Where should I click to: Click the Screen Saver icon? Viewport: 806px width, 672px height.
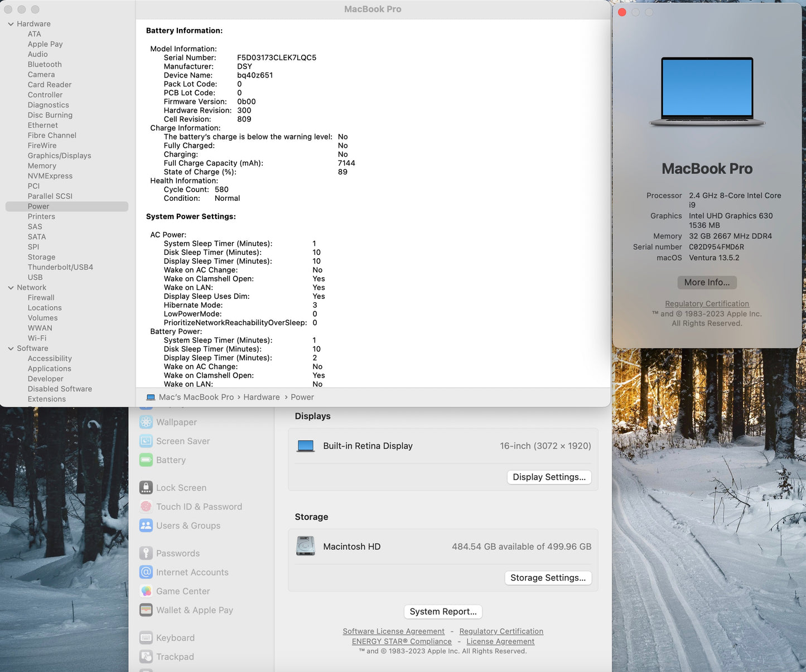tap(146, 441)
